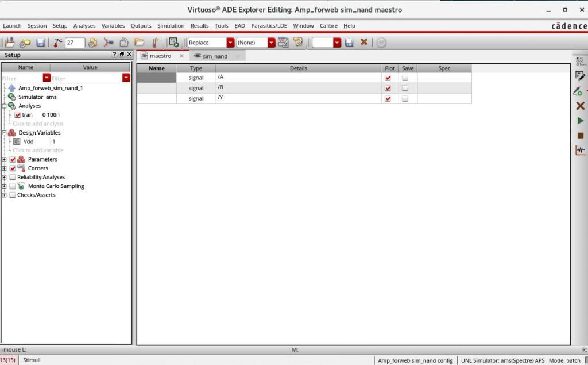Open the Value filter dropdown arrow
This screenshot has width=588, height=365.
click(126, 78)
